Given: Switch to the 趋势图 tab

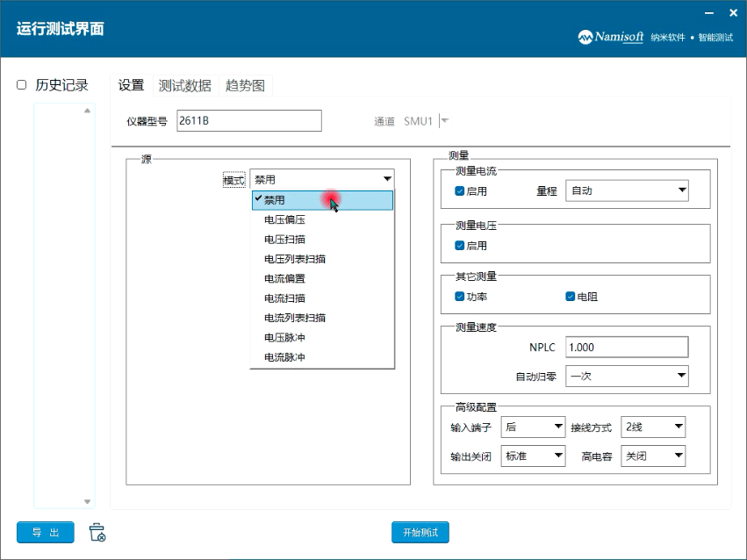Looking at the screenshot, I should (x=244, y=85).
